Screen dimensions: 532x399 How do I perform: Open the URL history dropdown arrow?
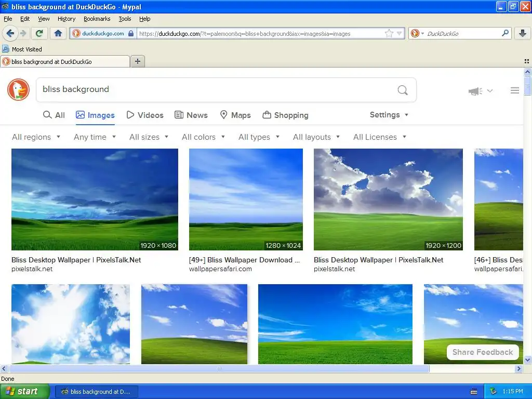[400, 33]
